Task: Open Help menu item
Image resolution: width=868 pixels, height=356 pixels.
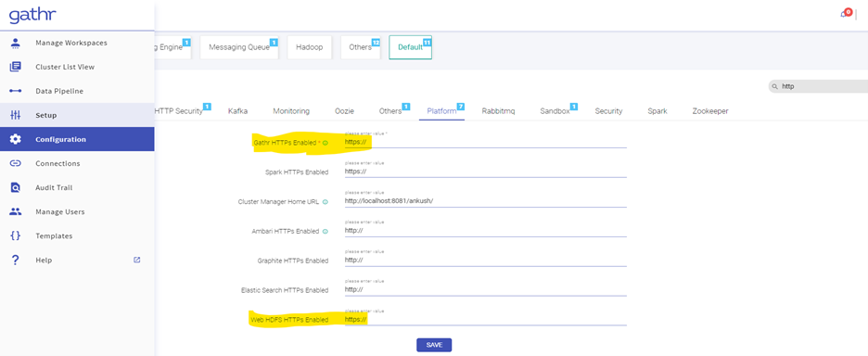Action: [x=77, y=261]
